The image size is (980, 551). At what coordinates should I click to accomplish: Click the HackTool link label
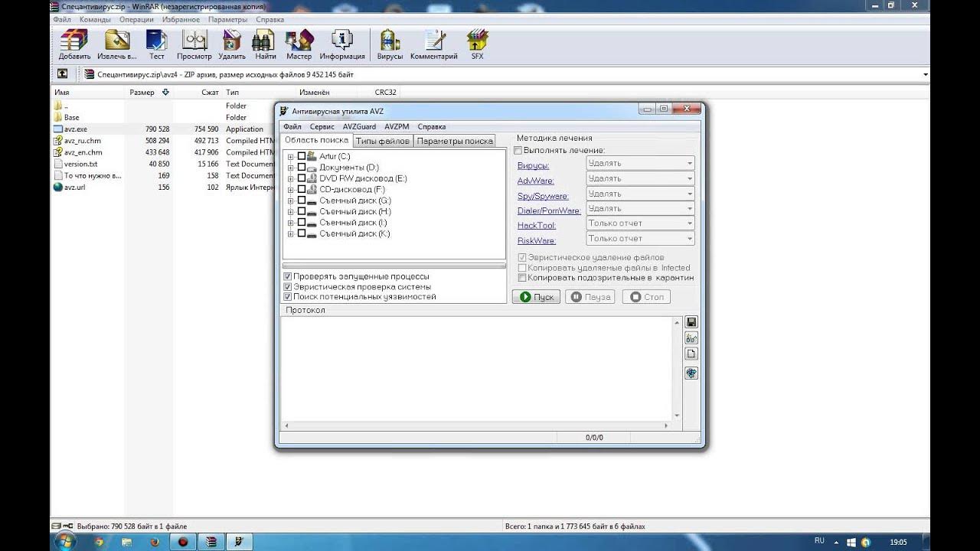point(537,226)
